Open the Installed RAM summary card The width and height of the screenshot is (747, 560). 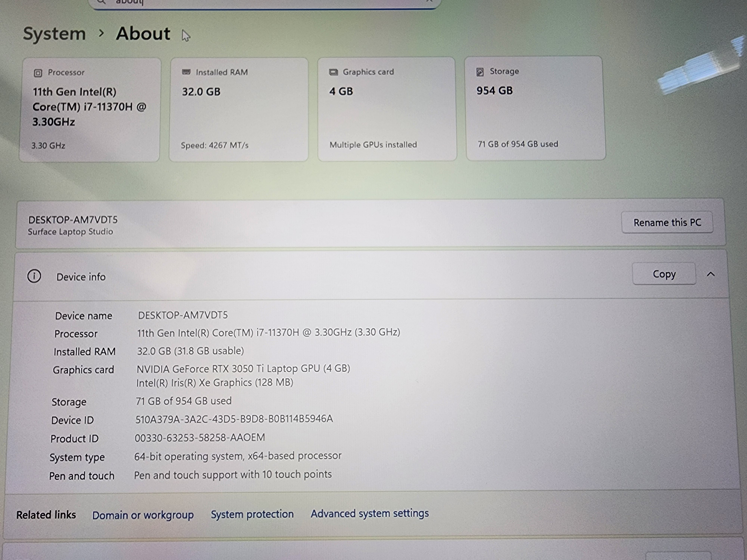click(x=238, y=109)
